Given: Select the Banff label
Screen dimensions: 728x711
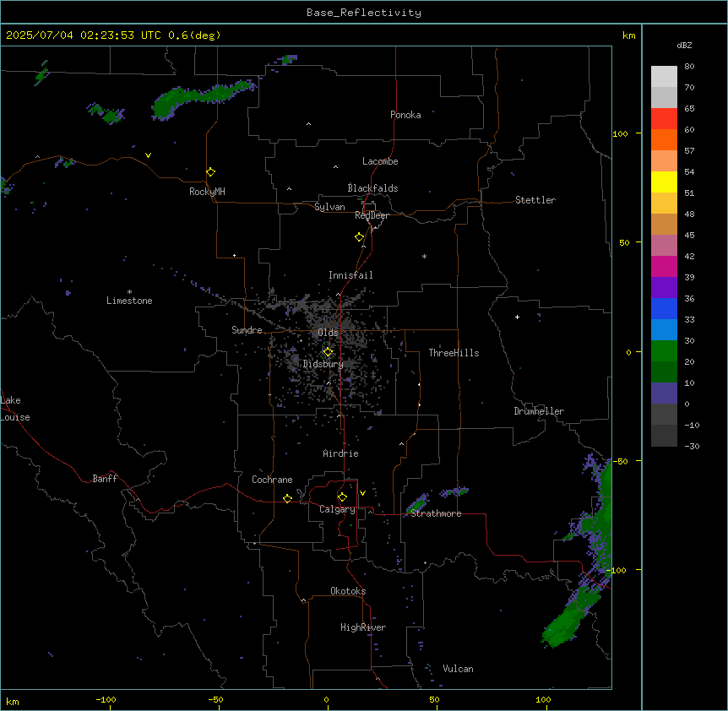Looking at the screenshot, I should [x=105, y=479].
